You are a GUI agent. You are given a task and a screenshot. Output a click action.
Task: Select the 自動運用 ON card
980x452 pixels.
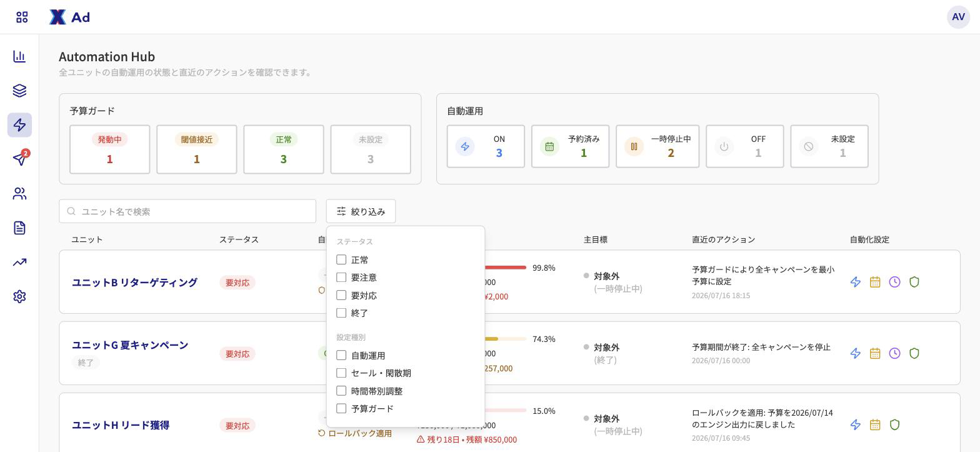pos(486,146)
